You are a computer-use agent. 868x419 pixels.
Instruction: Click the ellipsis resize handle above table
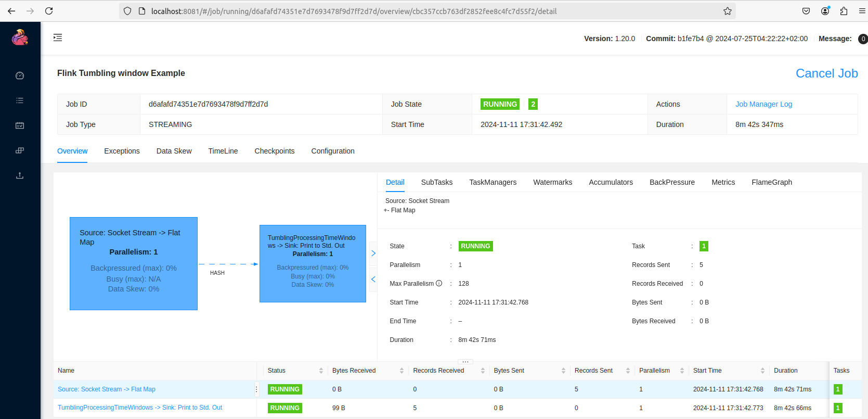(x=465, y=361)
